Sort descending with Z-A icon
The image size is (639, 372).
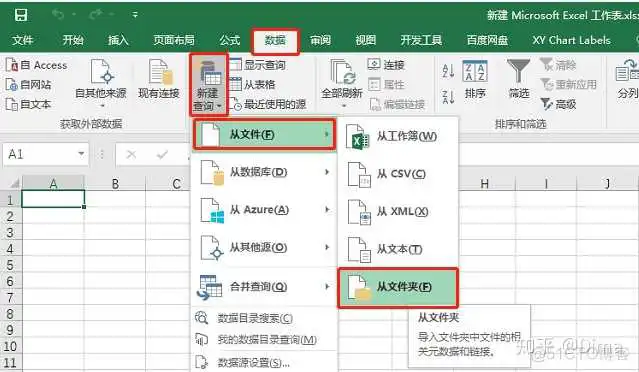448,97
